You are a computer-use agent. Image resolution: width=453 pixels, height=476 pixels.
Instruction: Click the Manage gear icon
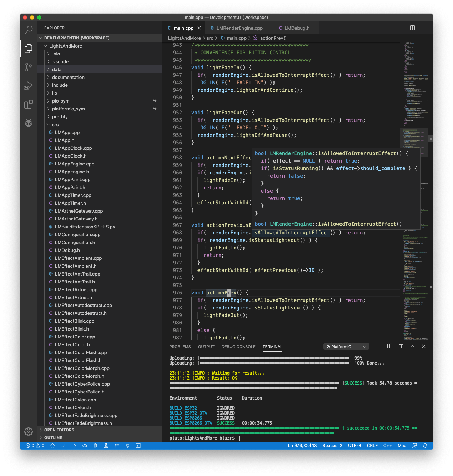(x=29, y=432)
